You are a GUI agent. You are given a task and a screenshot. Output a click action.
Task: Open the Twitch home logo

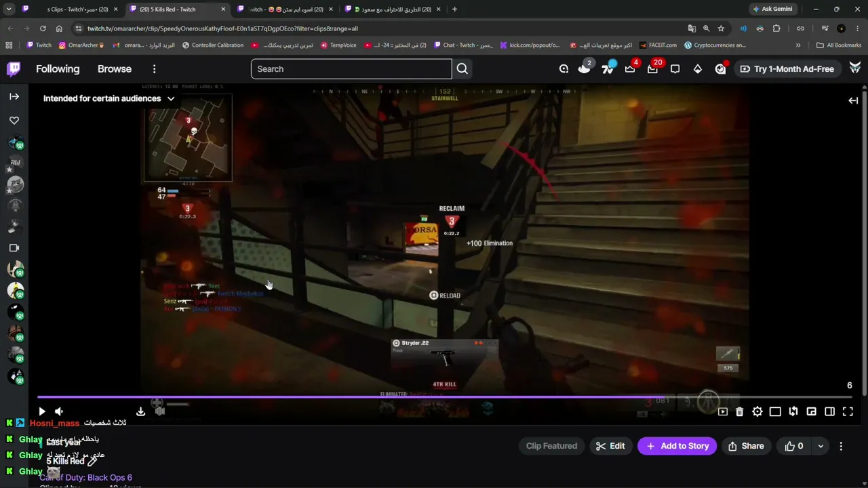(14, 68)
